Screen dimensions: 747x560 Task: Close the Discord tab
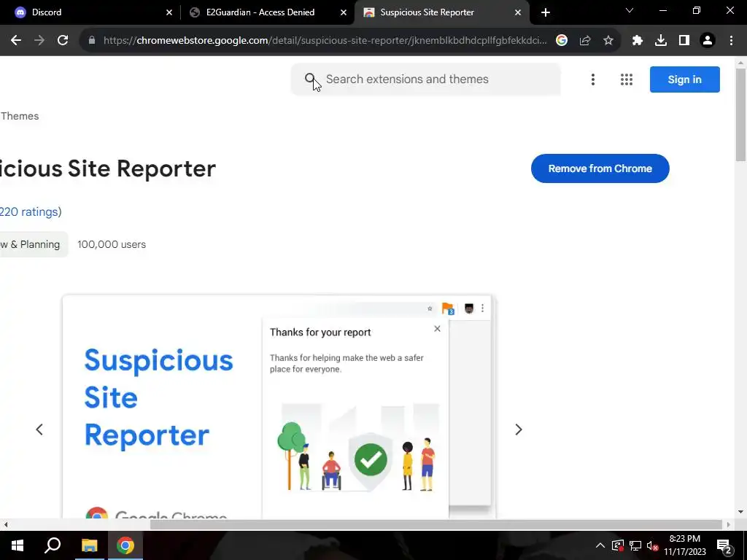point(169,12)
